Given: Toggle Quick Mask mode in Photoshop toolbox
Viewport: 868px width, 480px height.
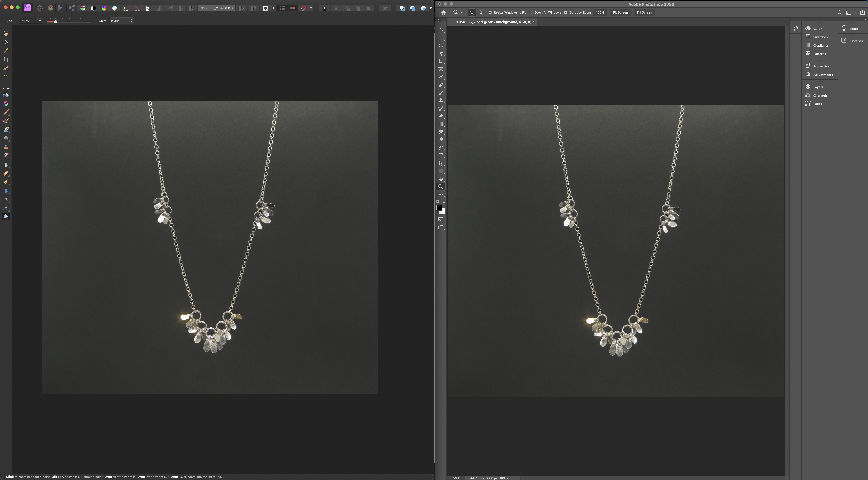Looking at the screenshot, I should tap(441, 219).
